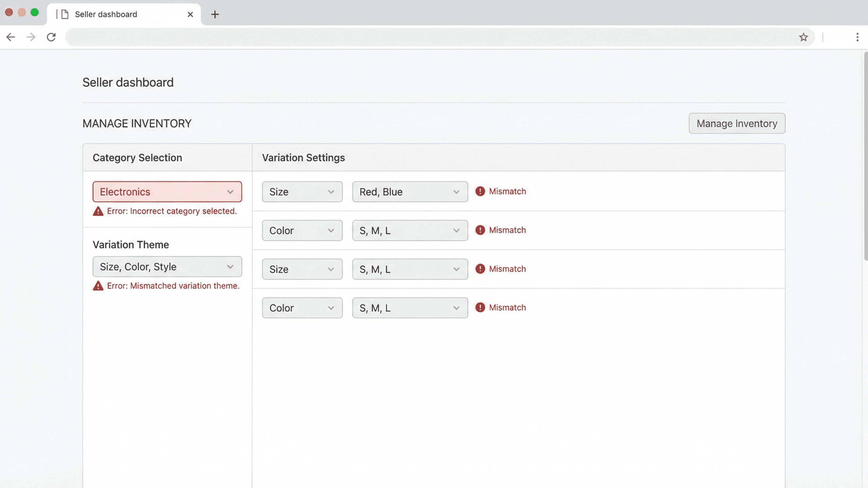
Task: Click warning triangle beside category error
Action: tap(98, 211)
